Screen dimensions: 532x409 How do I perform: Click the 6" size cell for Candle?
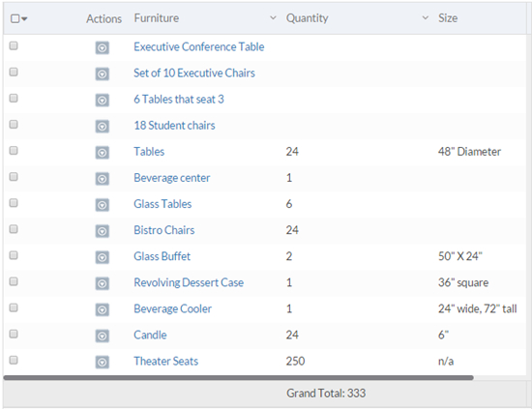pyautogui.click(x=443, y=336)
